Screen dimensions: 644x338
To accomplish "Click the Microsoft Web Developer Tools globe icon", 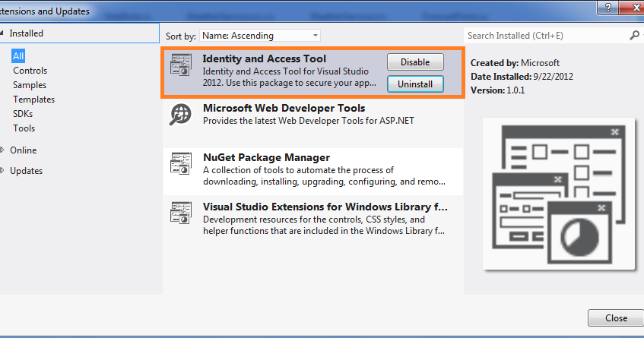I will pyautogui.click(x=181, y=114).
